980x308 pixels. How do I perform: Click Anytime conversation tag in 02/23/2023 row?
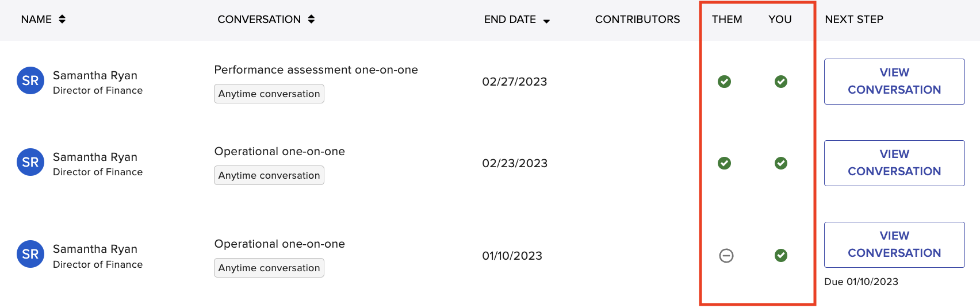point(269,175)
